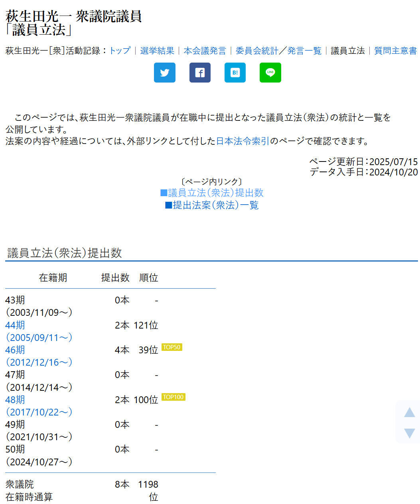Click the Hatena Bookmark share icon
The width and height of the screenshot is (420, 504).
pos(235,73)
